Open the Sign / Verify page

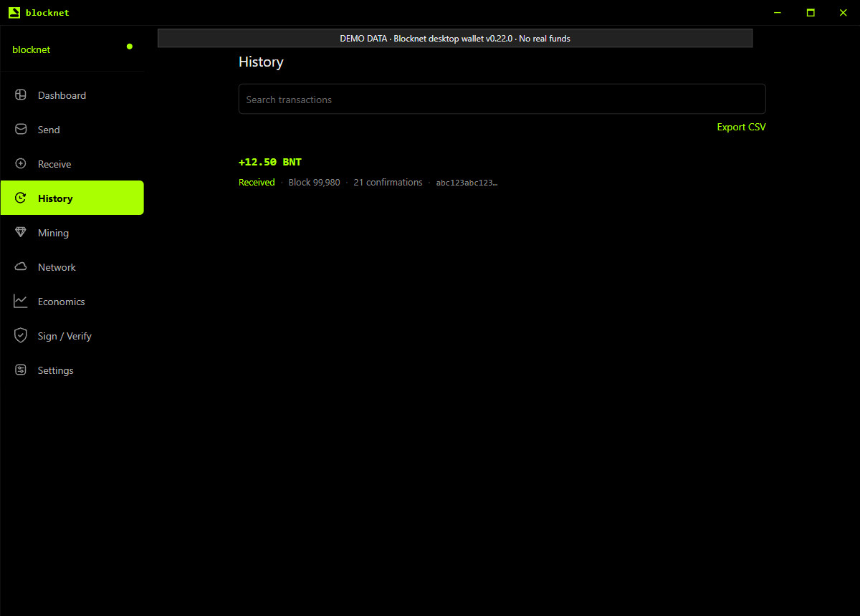click(72, 336)
